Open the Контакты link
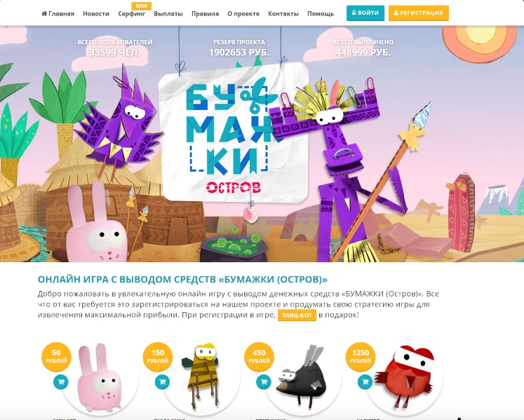524x420 pixels. pos(283,14)
